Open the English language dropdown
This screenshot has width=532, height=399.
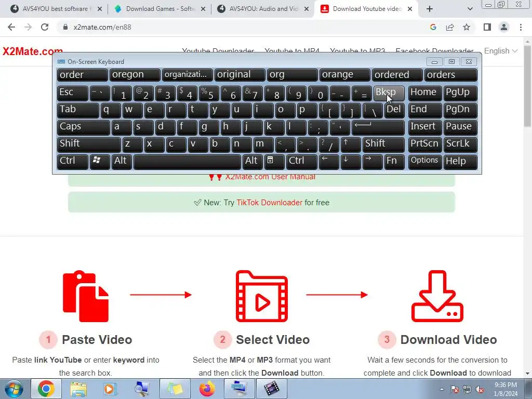pyautogui.click(x=500, y=51)
